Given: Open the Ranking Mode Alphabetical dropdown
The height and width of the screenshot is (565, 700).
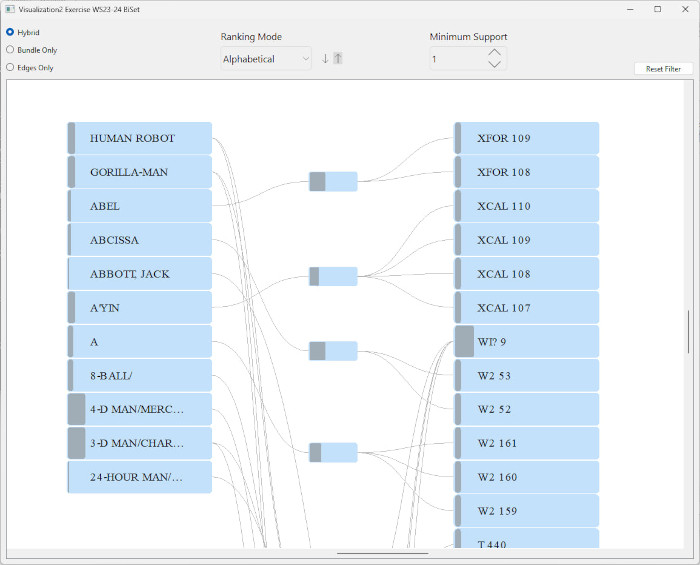Looking at the screenshot, I should click(266, 59).
